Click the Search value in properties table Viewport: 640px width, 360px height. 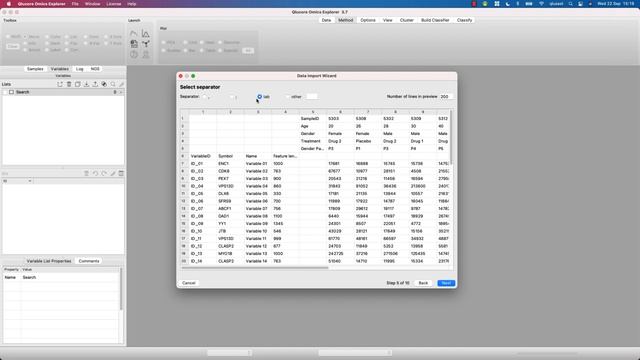coord(29,278)
